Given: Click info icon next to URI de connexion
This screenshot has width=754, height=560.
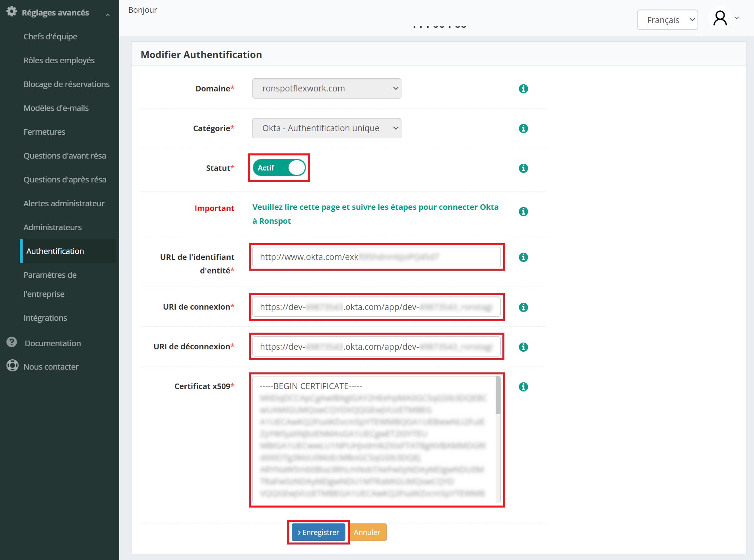Looking at the screenshot, I should click(x=523, y=307).
